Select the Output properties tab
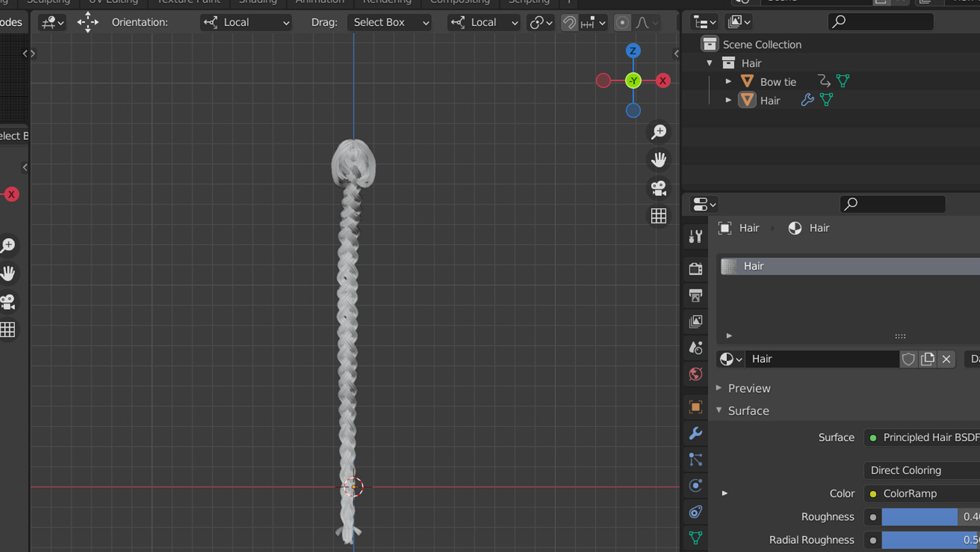 [695, 296]
